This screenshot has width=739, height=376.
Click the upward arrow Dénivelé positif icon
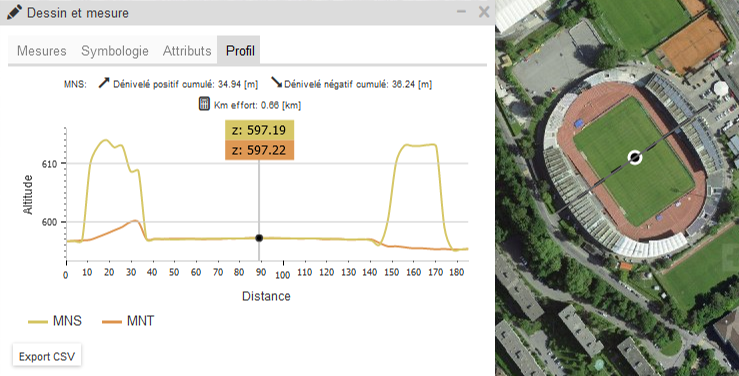point(104,83)
